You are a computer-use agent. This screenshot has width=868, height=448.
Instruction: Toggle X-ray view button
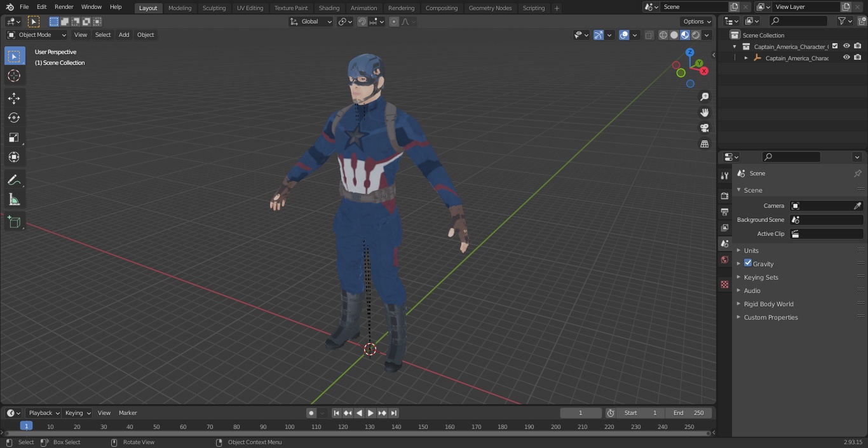[x=649, y=35]
